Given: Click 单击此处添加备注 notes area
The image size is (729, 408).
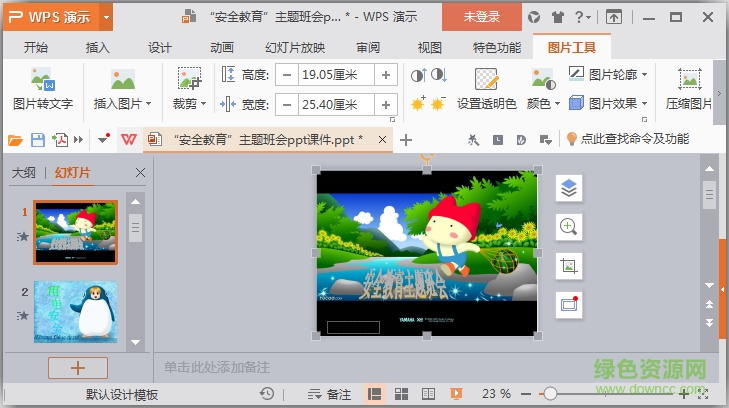Looking at the screenshot, I should pyautogui.click(x=217, y=368).
